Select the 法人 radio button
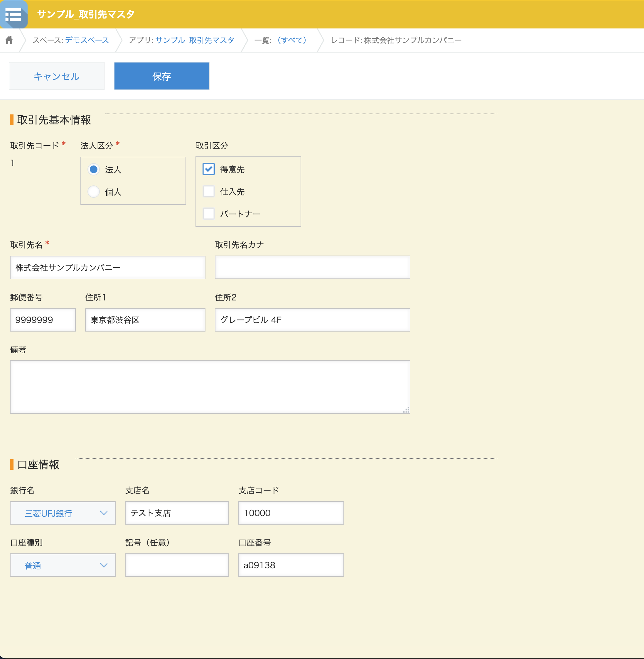Viewport: 644px width, 659px height. click(94, 169)
